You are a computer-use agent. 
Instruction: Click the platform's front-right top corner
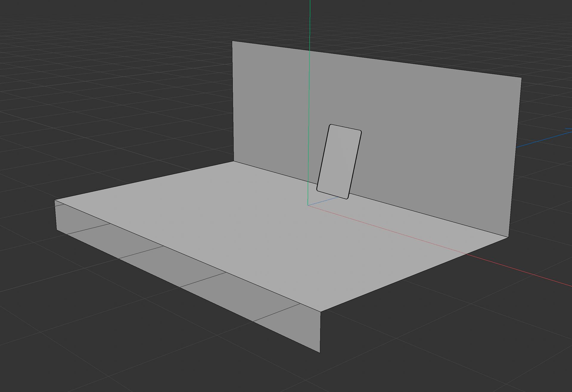(x=321, y=312)
